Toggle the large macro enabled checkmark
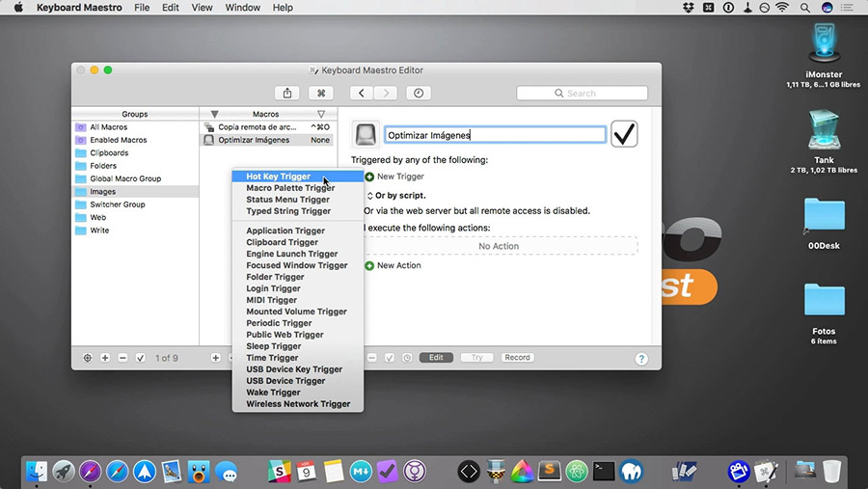 pyautogui.click(x=624, y=134)
